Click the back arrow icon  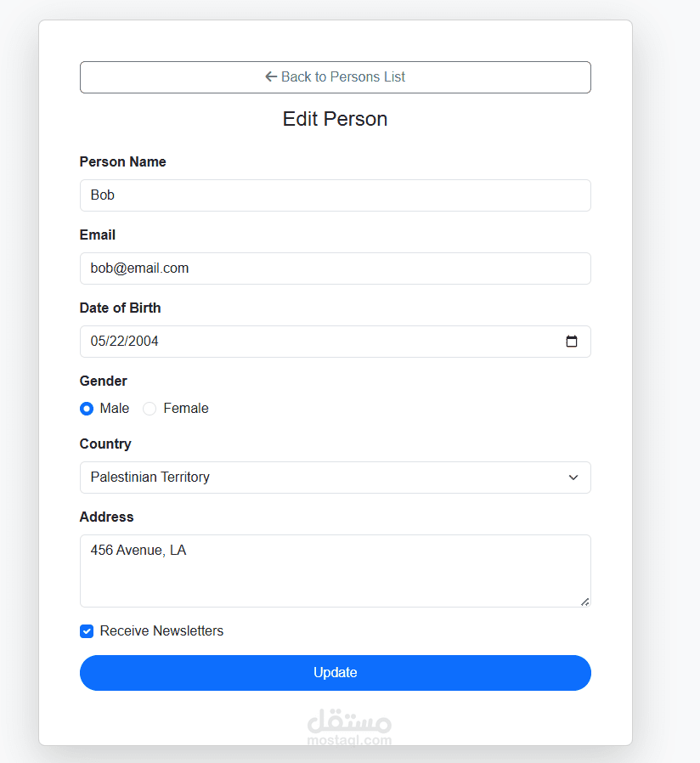click(x=271, y=76)
